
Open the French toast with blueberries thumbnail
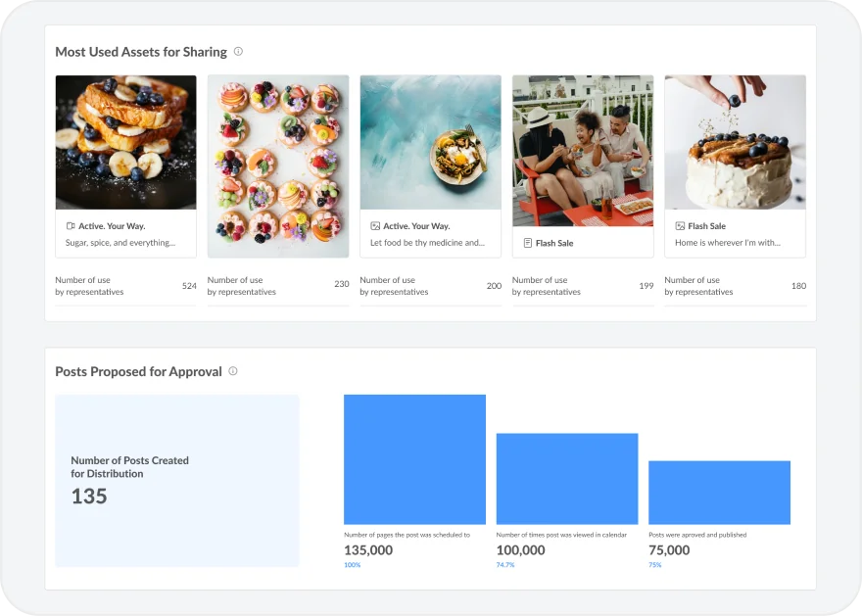[x=125, y=142]
